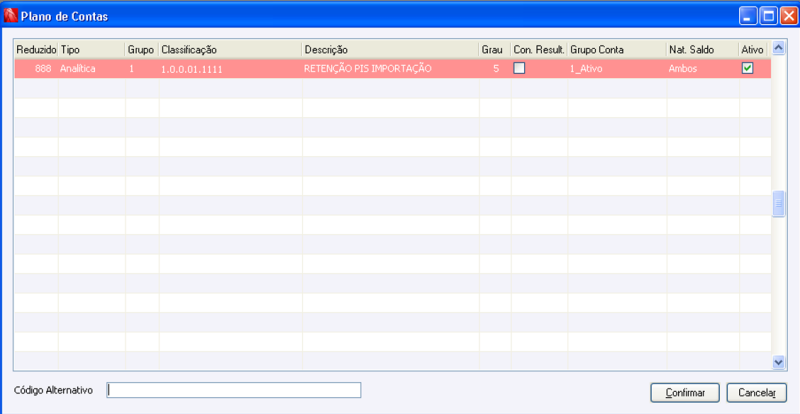The image size is (800, 414).
Task: Select the 1_Ativo group account cell
Action: click(x=617, y=69)
